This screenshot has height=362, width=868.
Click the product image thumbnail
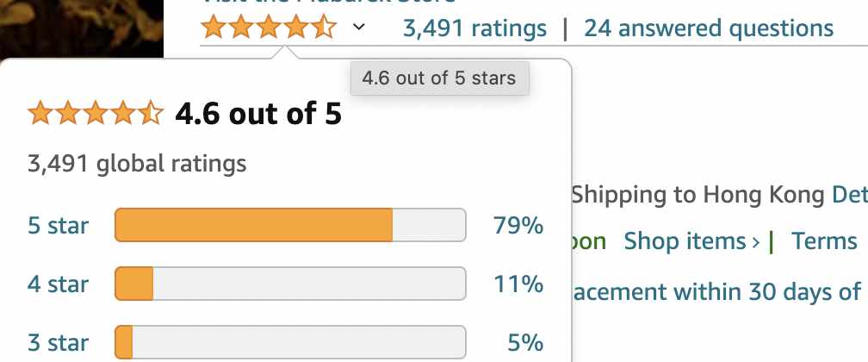click(x=81, y=28)
